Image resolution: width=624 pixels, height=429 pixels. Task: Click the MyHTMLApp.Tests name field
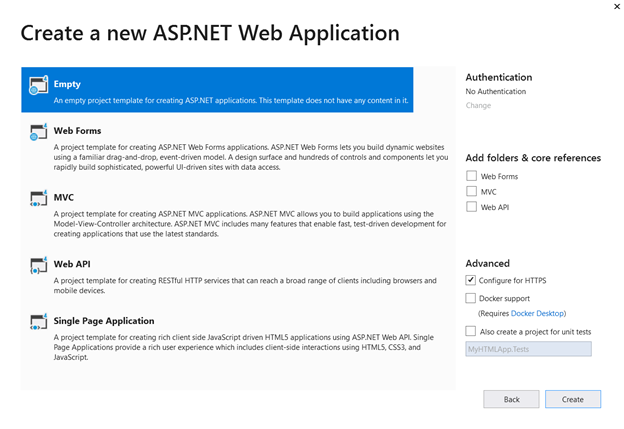pyautogui.click(x=528, y=349)
